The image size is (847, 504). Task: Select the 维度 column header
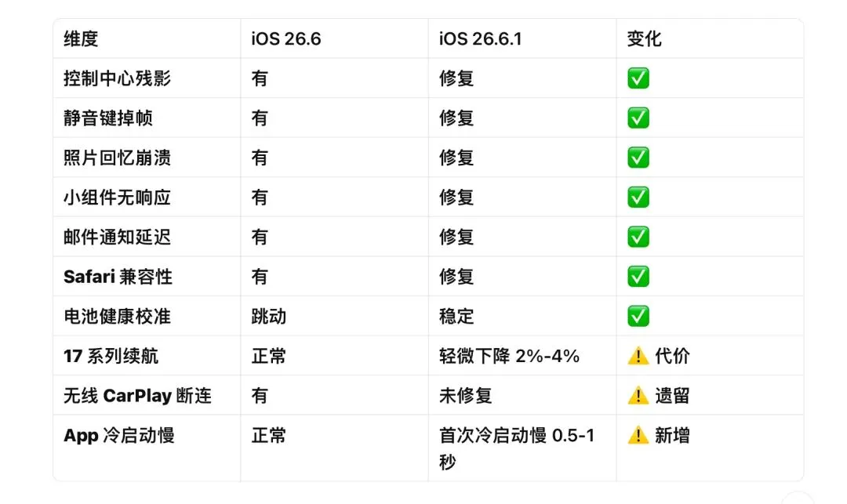click(81, 39)
